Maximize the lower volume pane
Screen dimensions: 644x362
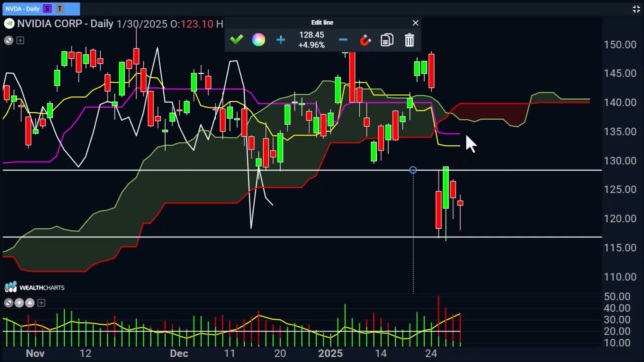point(9,303)
